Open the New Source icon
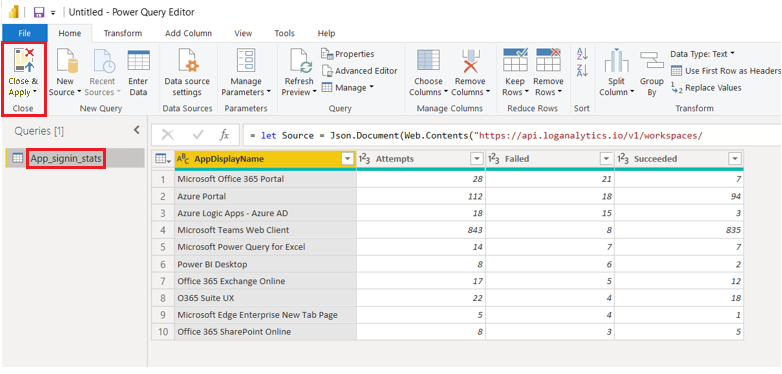The width and height of the screenshot is (782, 374). 66,61
